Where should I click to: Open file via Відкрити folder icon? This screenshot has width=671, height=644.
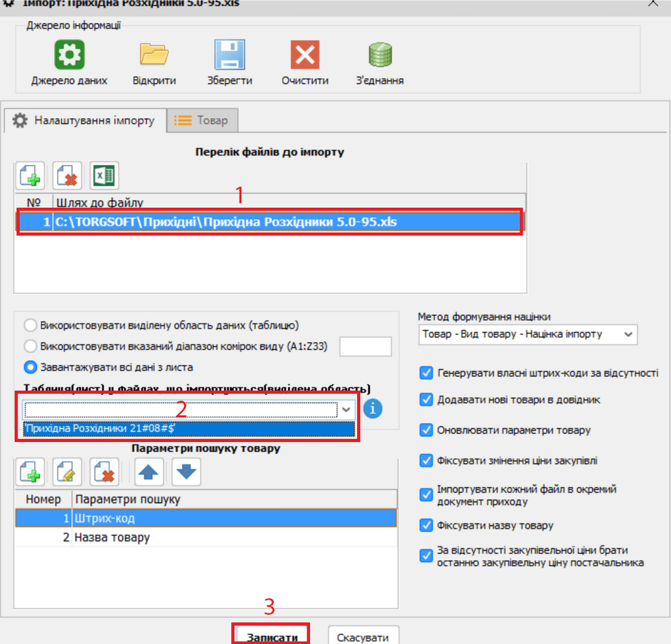pyautogui.click(x=154, y=55)
